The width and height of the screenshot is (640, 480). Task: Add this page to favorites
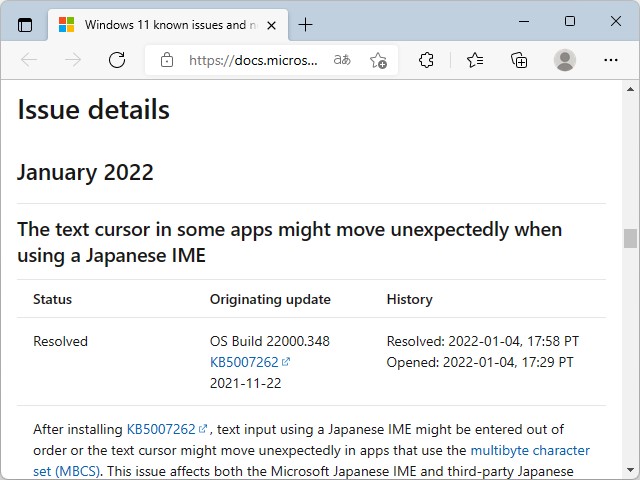coord(378,60)
